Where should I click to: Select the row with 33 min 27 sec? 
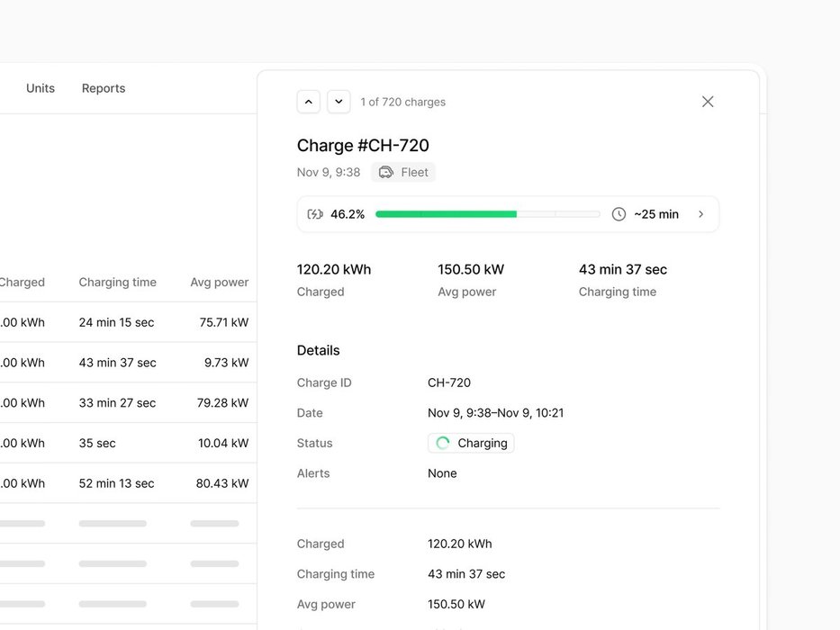[129, 403]
